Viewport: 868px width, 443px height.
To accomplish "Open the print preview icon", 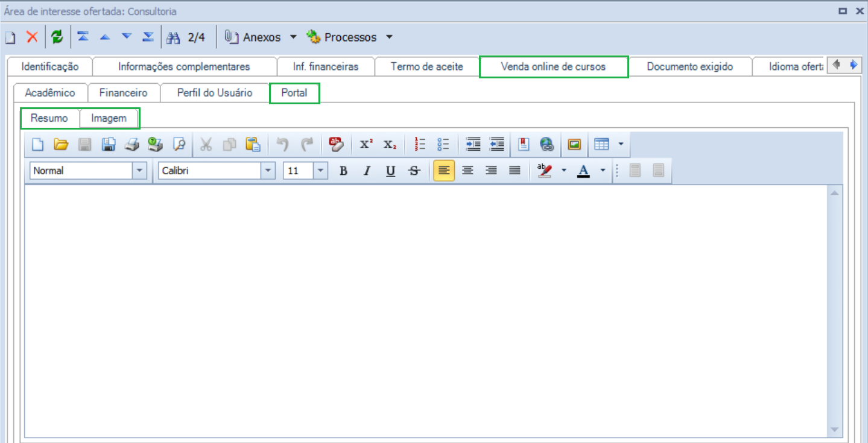I will 179,144.
